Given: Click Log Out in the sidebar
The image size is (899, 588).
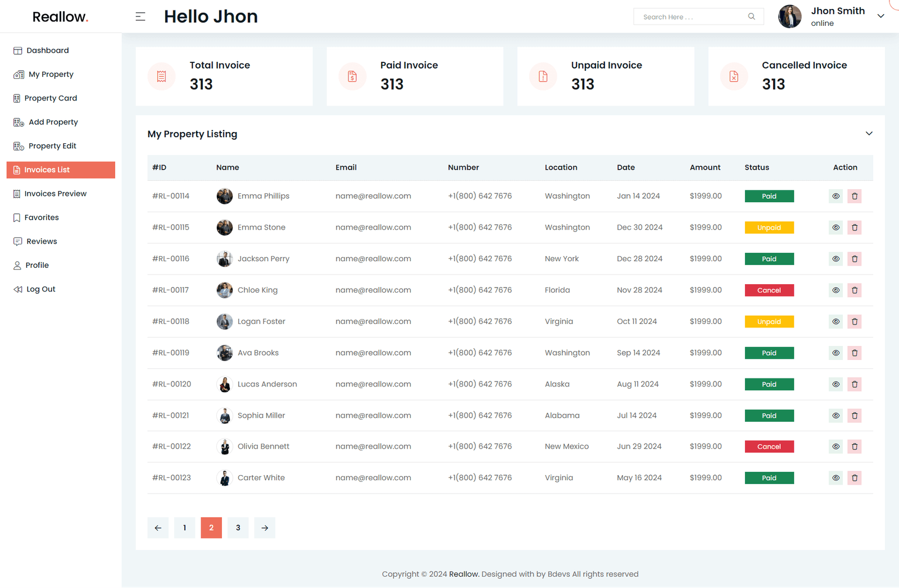Looking at the screenshot, I should coord(40,289).
